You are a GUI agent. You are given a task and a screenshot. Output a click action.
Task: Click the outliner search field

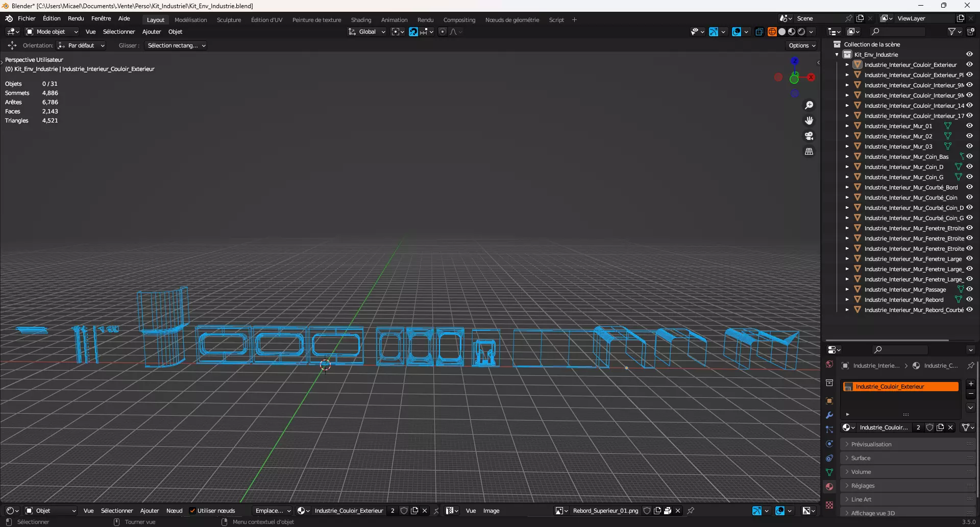click(x=898, y=32)
